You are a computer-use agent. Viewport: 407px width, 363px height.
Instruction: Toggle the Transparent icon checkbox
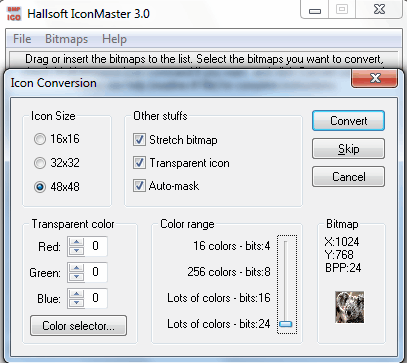(x=139, y=163)
